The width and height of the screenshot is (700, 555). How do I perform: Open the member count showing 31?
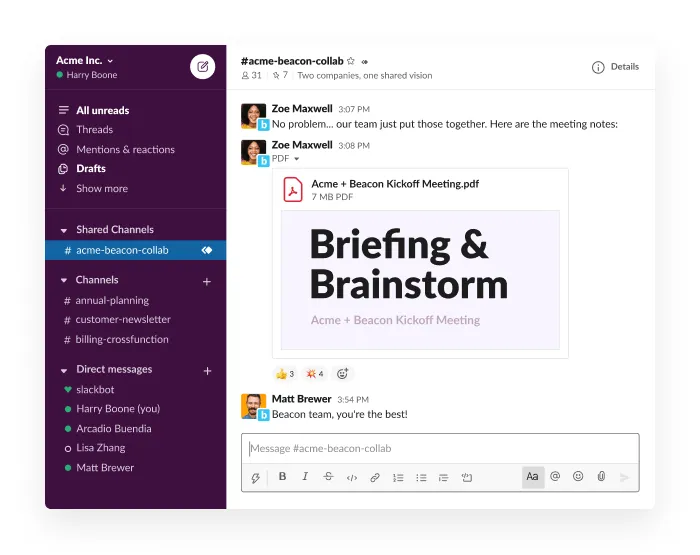tap(251, 75)
